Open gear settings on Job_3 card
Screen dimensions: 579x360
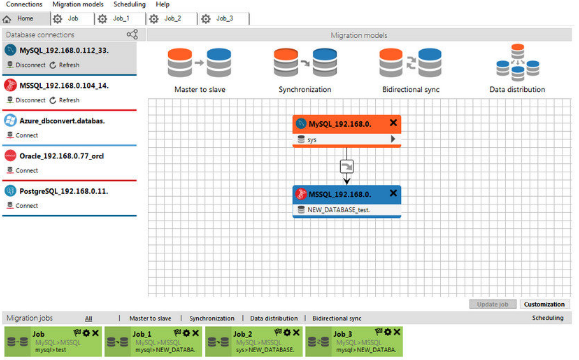[388, 332]
